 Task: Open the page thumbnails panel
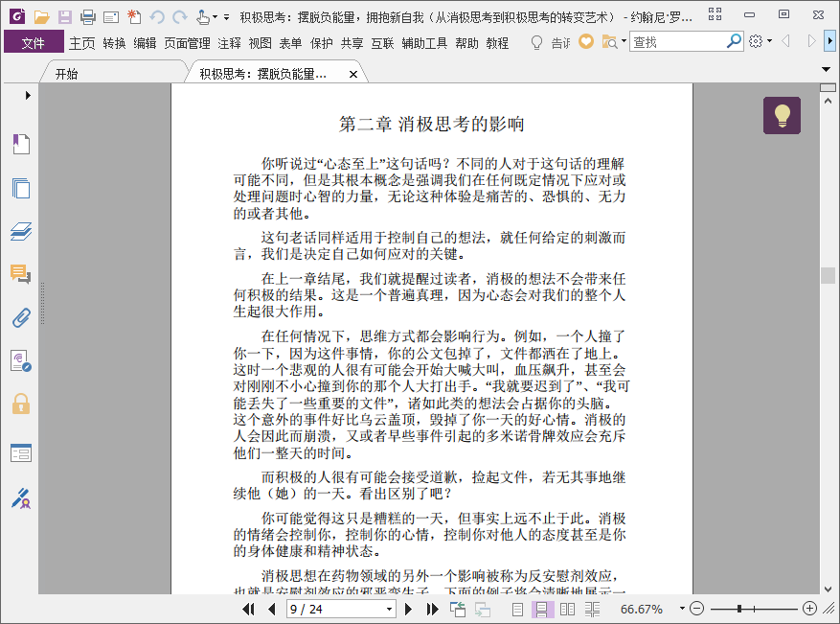pos(21,188)
